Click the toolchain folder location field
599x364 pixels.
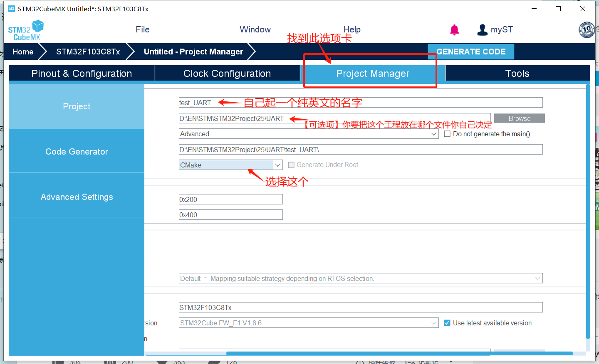click(361, 150)
